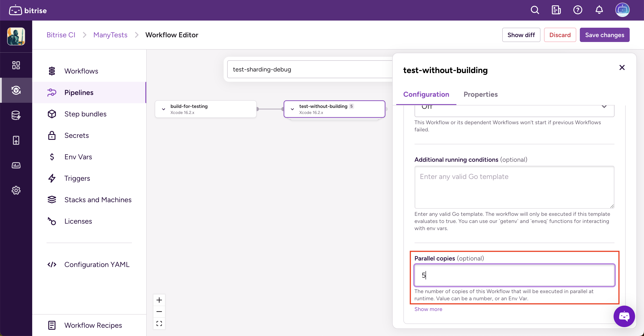Click the Pipelines icon
This screenshot has width=644, height=336.
[52, 92]
